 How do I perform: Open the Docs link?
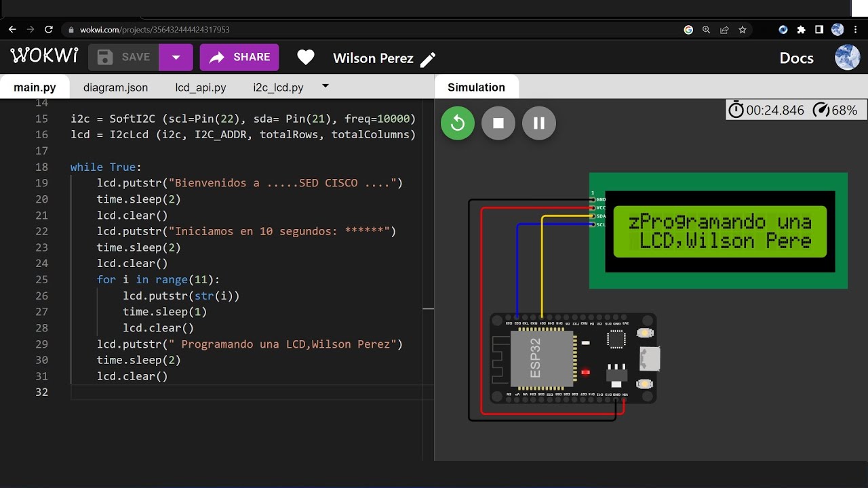[x=796, y=58]
